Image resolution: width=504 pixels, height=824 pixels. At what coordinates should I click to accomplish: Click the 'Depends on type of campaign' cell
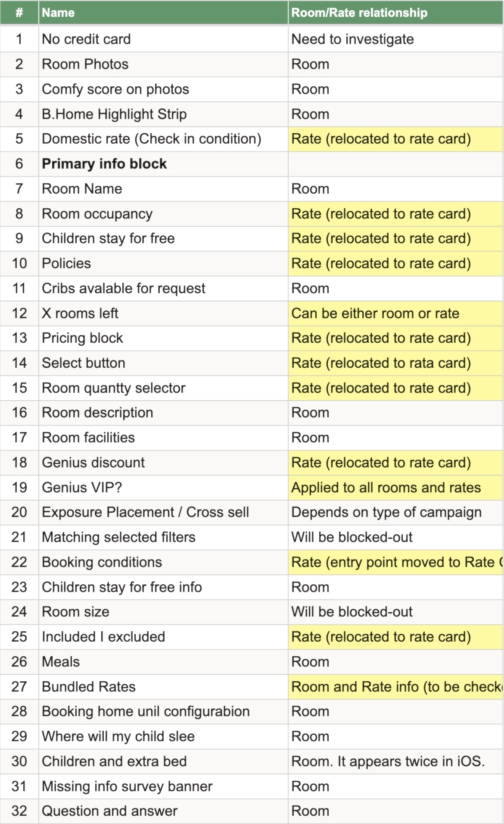point(396,512)
